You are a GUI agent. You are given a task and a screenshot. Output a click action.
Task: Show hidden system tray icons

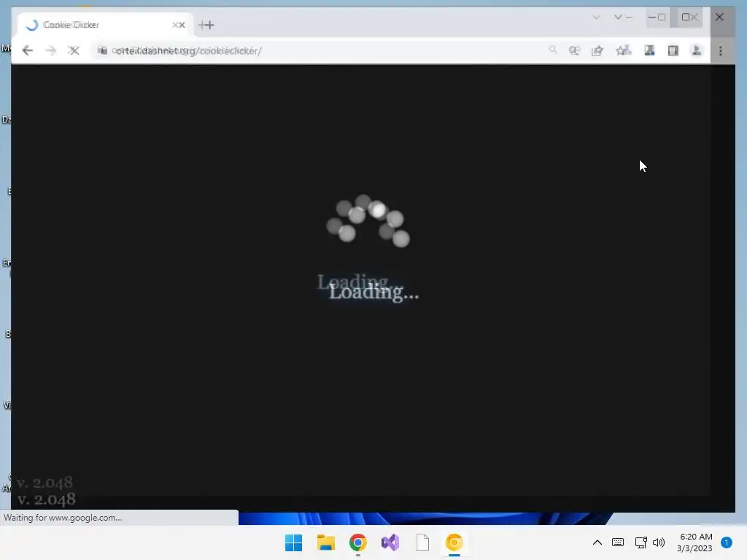tap(597, 542)
